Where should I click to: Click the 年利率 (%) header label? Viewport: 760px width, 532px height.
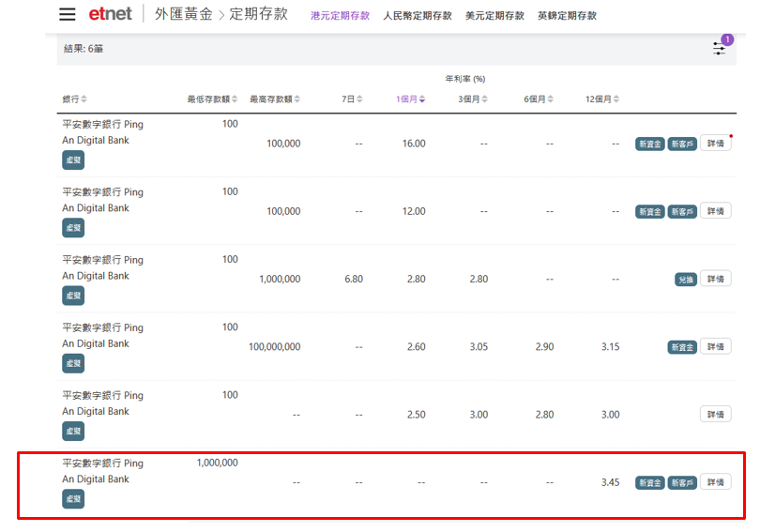(465, 79)
